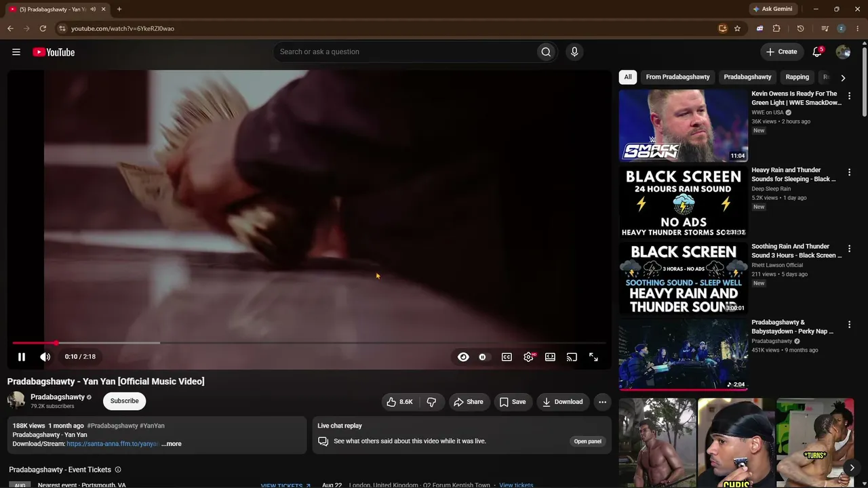The image size is (868, 488).
Task: Select the All filter chip
Action: 628,77
